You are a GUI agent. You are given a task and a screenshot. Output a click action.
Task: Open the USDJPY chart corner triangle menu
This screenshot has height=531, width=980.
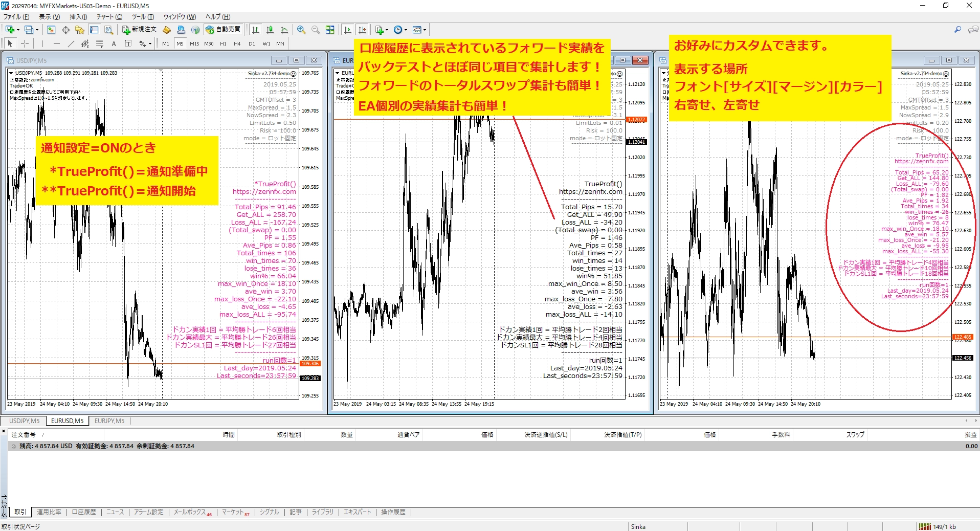click(11, 73)
